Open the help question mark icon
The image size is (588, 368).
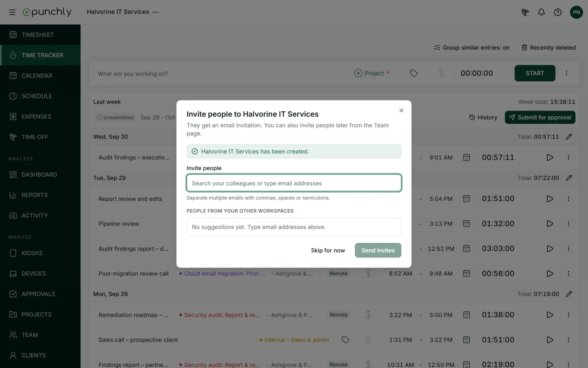click(x=558, y=12)
